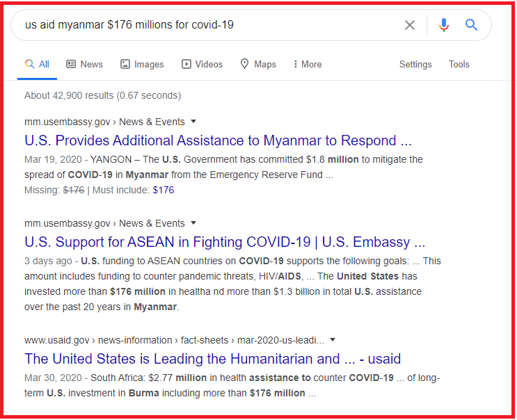The image size is (517, 420).
Task: Click the location pin icon on Maps tab
Action: coord(244,64)
